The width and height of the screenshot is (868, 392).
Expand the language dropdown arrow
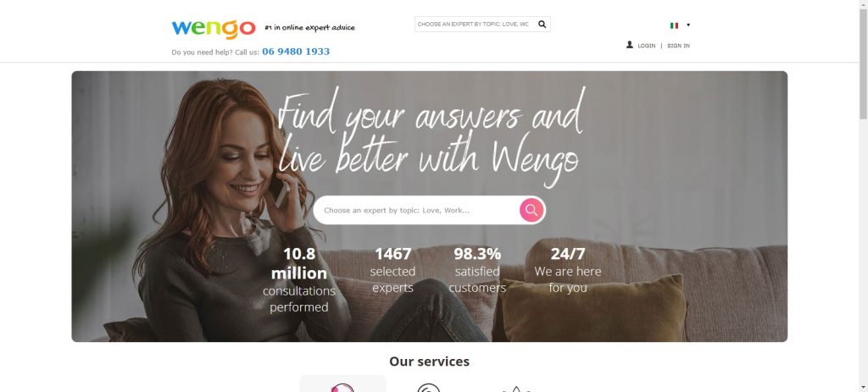(688, 25)
